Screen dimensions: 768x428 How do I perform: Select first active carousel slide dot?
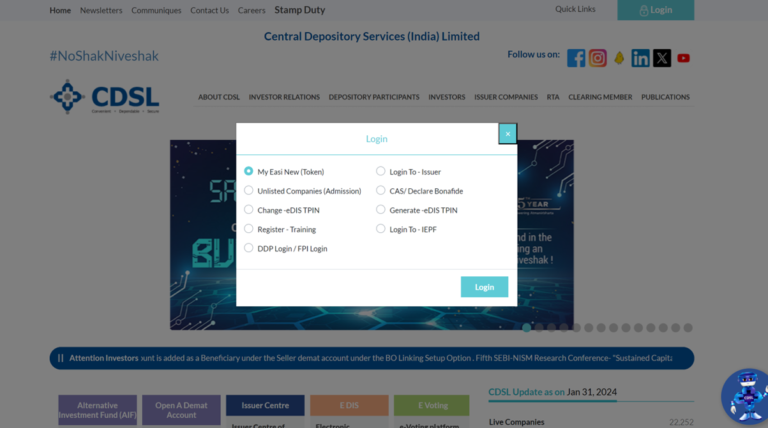click(527, 328)
